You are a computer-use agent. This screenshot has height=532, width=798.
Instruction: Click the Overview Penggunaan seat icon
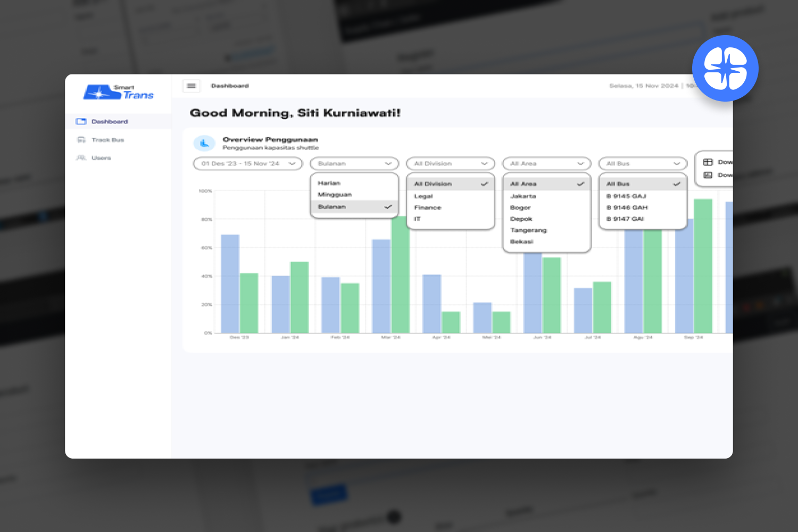click(x=204, y=143)
